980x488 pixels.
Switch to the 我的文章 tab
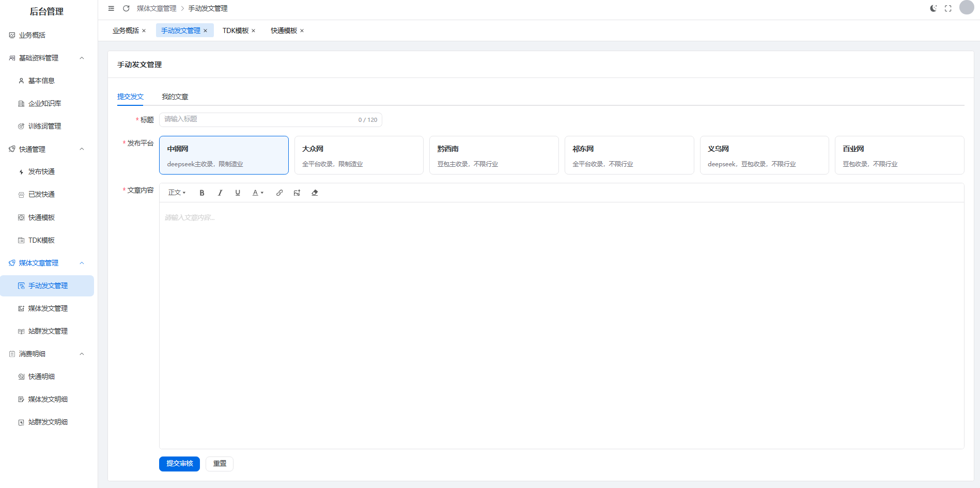point(175,97)
